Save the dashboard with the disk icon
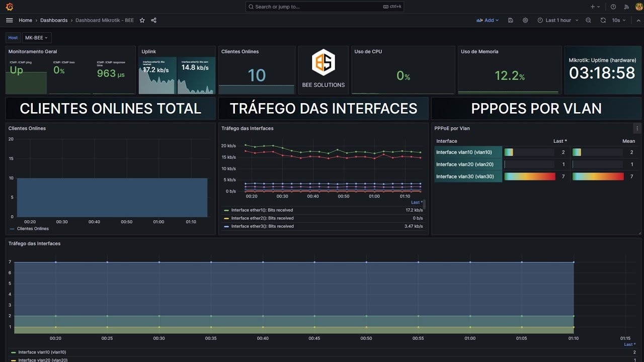644x362 pixels. point(511,20)
